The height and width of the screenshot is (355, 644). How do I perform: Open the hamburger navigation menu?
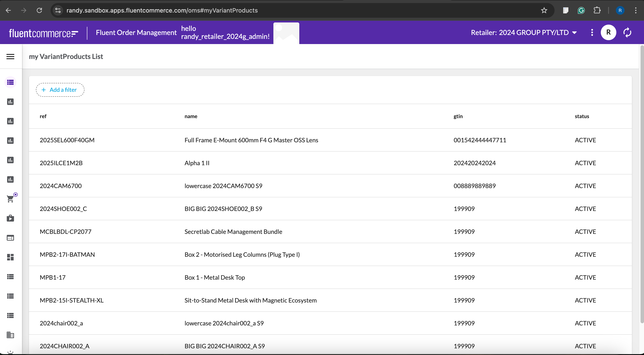[10, 57]
